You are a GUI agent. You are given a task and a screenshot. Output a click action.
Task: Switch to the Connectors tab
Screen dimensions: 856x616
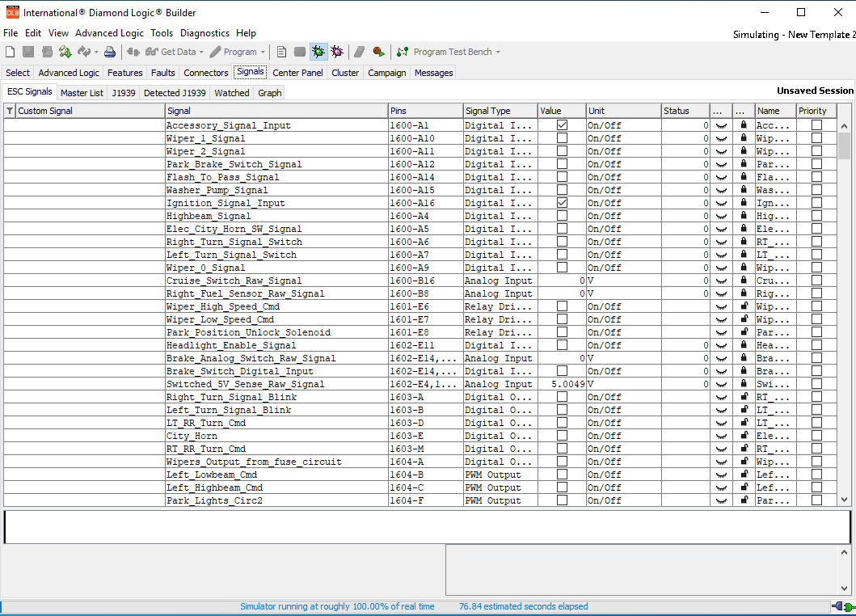(x=205, y=72)
